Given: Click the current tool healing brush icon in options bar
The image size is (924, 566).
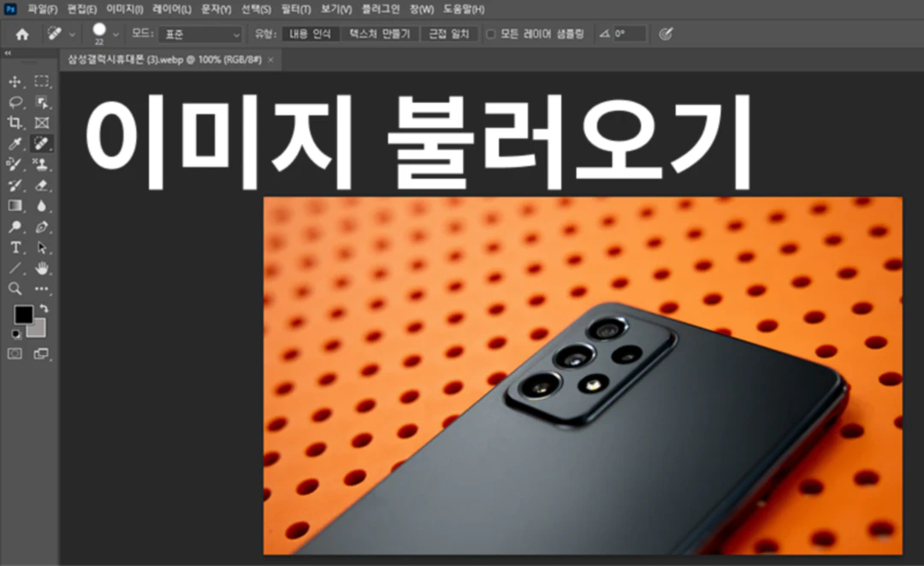Looking at the screenshot, I should click(54, 34).
